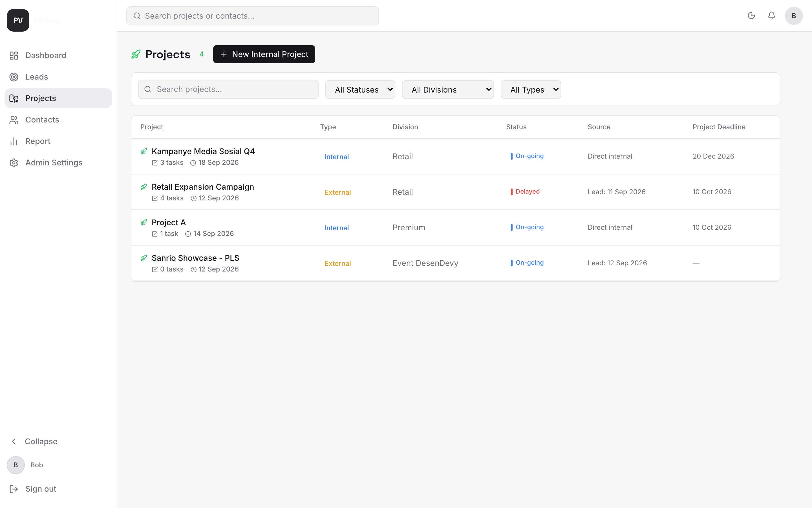This screenshot has height=508, width=812.
Task: Click the Report bar chart icon
Action: 14,141
